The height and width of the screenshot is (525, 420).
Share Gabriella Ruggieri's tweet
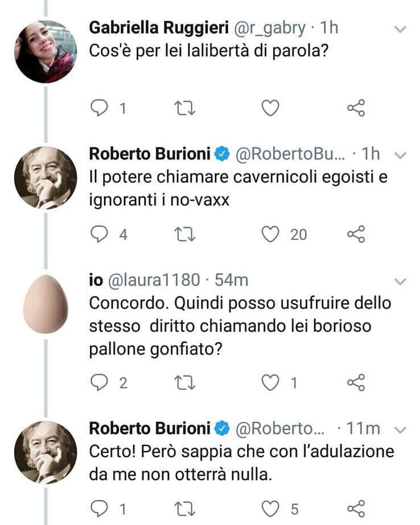pyautogui.click(x=356, y=108)
